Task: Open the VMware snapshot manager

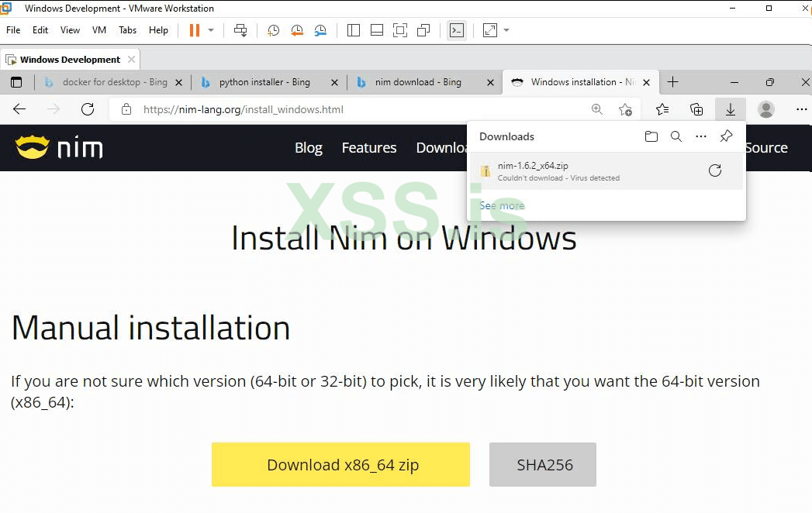Action: point(320,30)
